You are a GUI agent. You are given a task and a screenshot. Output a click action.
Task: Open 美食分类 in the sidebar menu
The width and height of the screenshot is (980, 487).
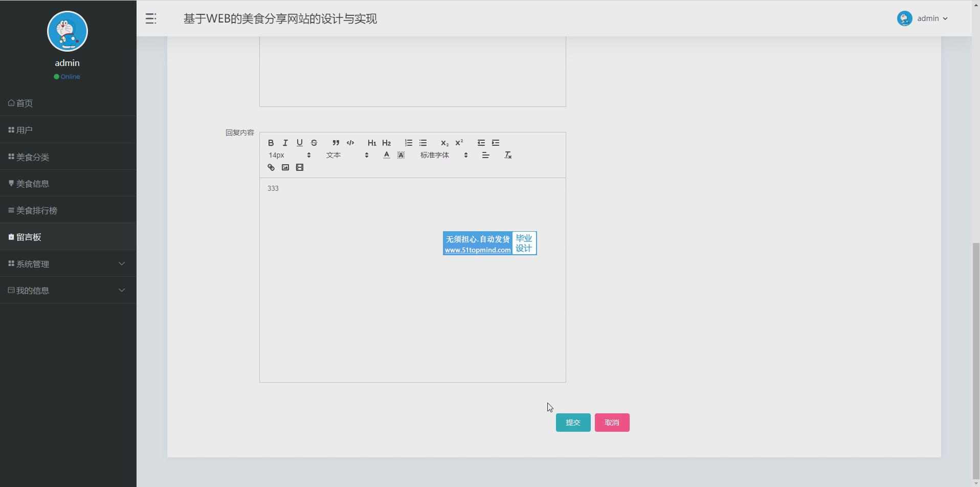pos(68,157)
